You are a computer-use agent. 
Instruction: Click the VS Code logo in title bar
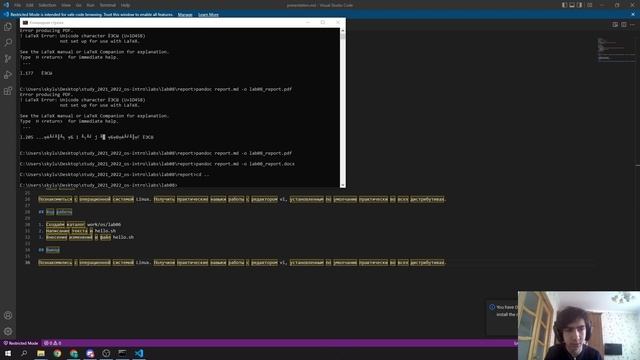(x=6, y=5)
